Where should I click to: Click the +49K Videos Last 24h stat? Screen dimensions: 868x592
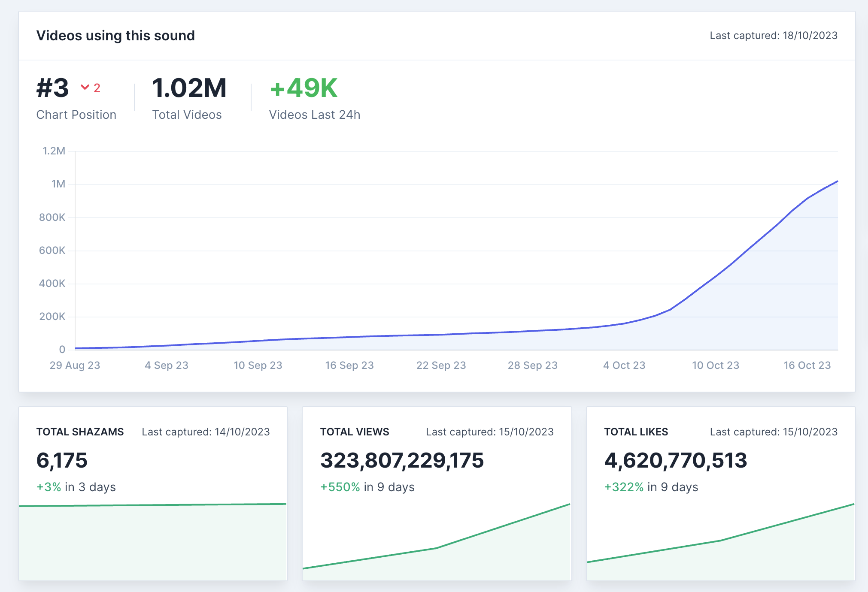[303, 88]
